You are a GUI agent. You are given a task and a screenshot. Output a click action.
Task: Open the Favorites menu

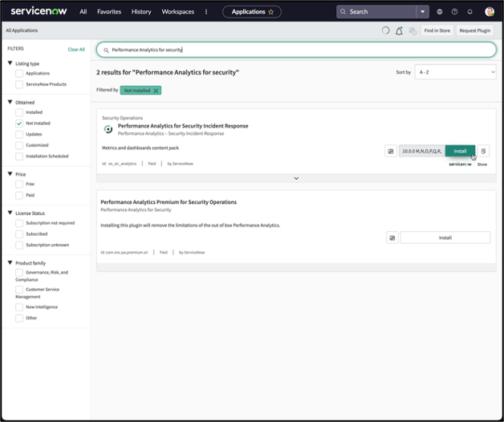pyautogui.click(x=109, y=12)
